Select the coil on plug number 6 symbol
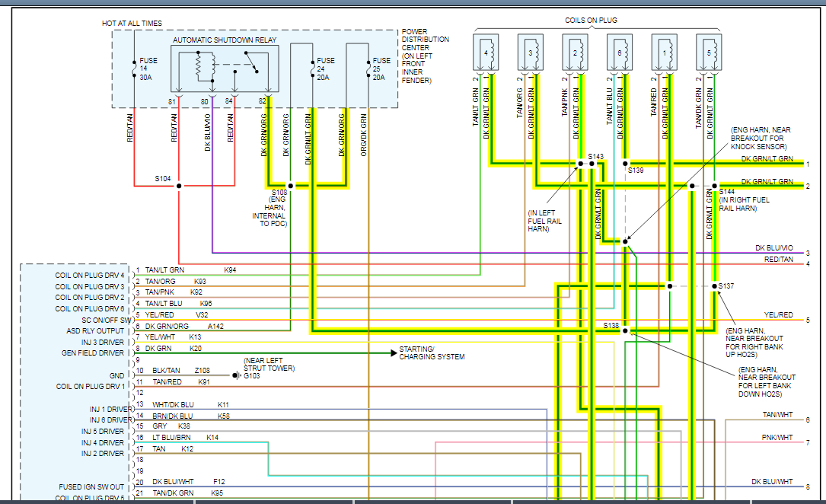Screen dimensions: 826x504 point(620,53)
